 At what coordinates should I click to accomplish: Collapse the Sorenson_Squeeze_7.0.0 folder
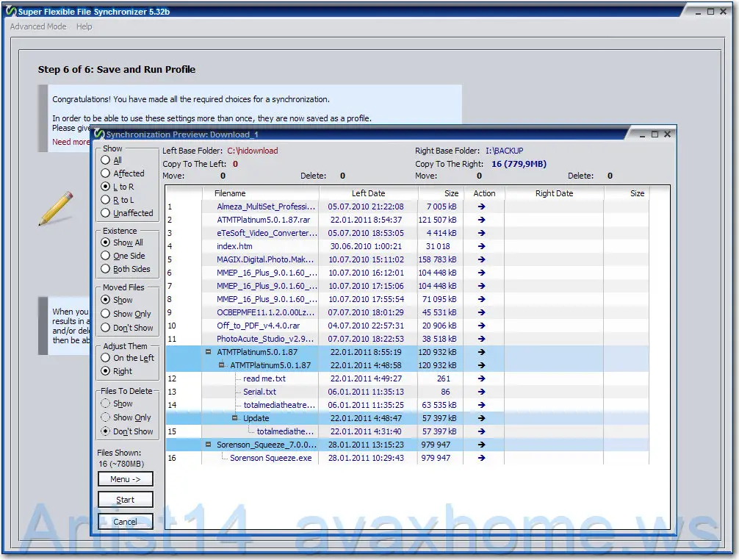(209, 444)
